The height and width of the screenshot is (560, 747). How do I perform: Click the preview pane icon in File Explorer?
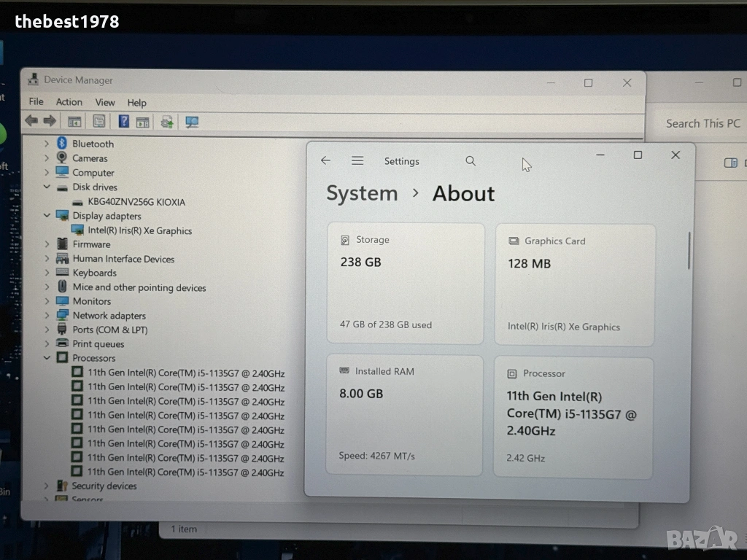730,163
